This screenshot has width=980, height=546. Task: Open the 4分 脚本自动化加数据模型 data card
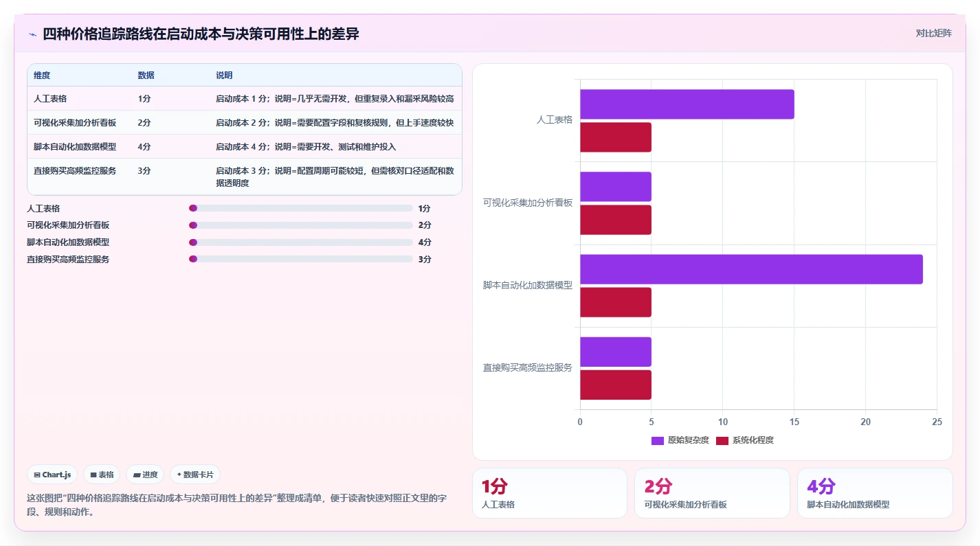875,493
